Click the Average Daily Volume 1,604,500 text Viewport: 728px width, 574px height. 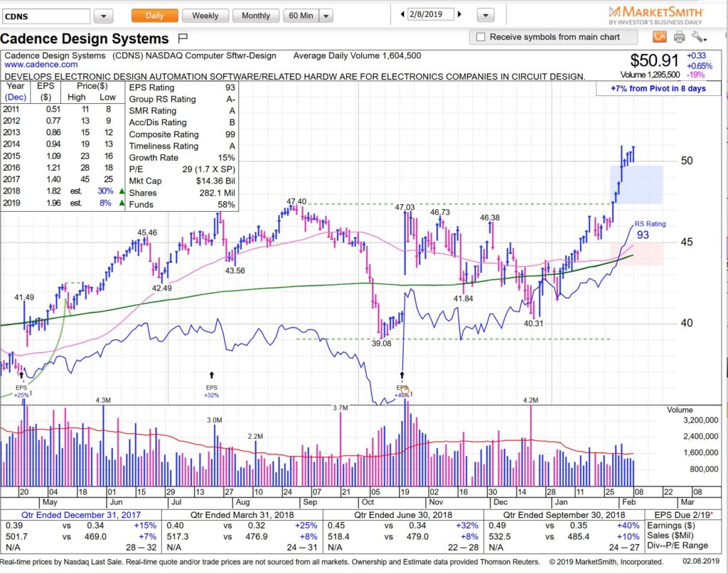[357, 55]
